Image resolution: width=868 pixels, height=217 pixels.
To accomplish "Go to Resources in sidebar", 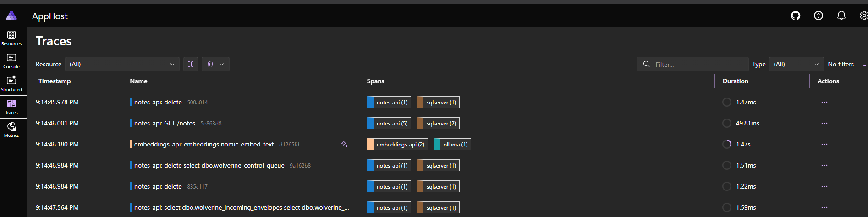I will tap(11, 38).
